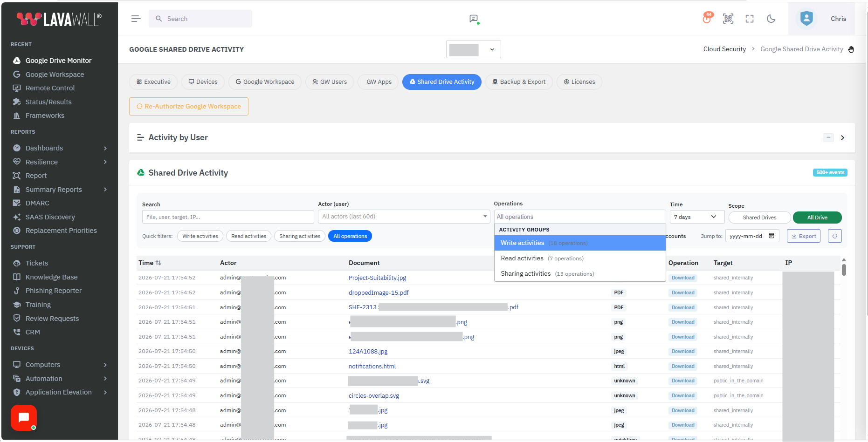Open the date picker calendar icon
Image resolution: width=868 pixels, height=442 pixels.
click(x=772, y=236)
